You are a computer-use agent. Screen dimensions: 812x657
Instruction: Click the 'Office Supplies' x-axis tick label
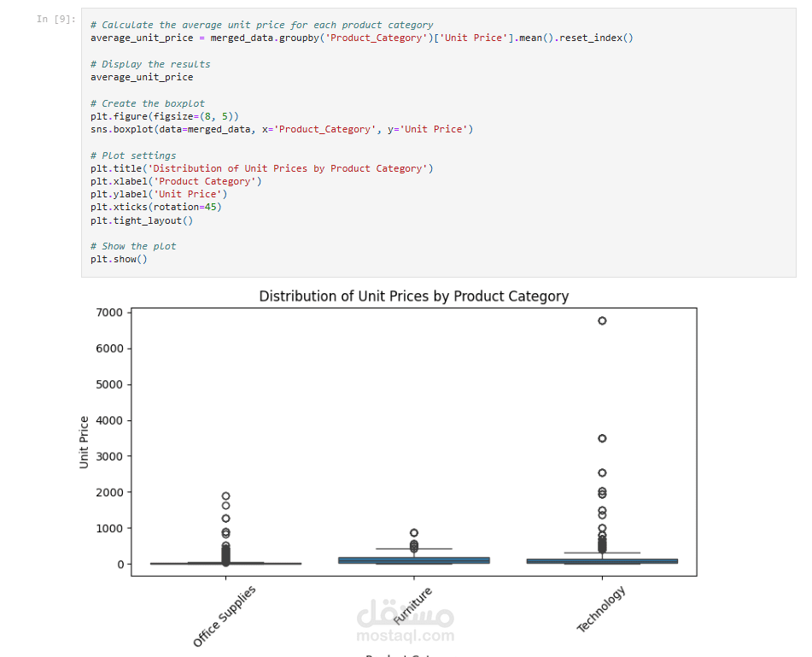point(225,617)
